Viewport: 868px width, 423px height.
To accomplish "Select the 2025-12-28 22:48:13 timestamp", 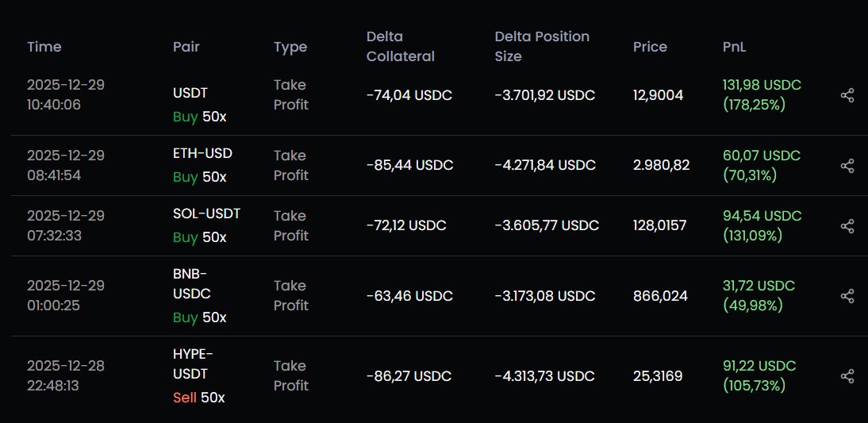I will [x=66, y=376].
